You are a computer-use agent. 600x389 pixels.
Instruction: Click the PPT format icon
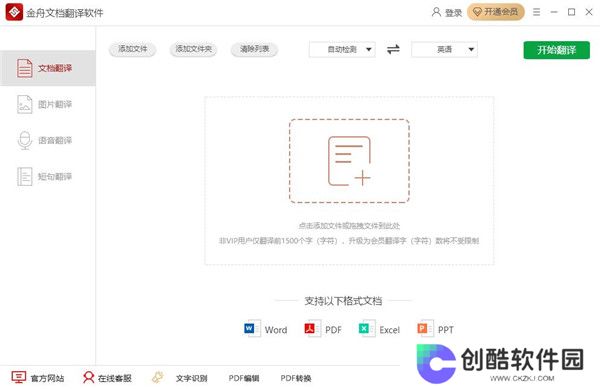(x=425, y=329)
